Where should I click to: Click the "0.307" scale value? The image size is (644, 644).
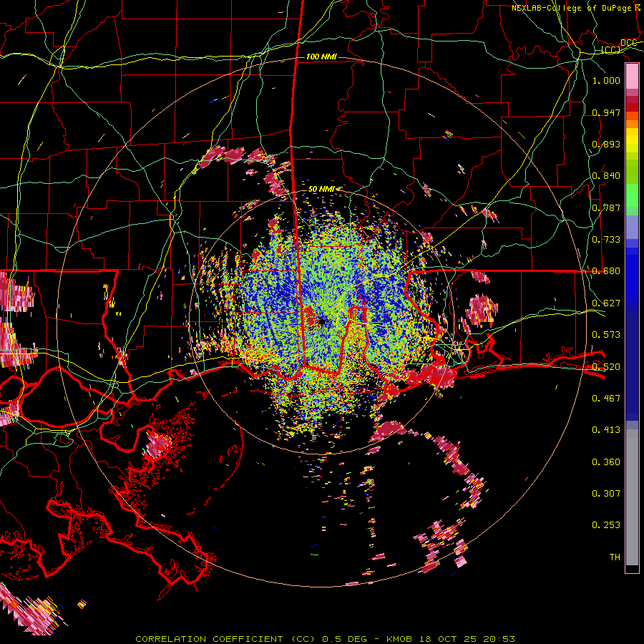pyautogui.click(x=606, y=494)
